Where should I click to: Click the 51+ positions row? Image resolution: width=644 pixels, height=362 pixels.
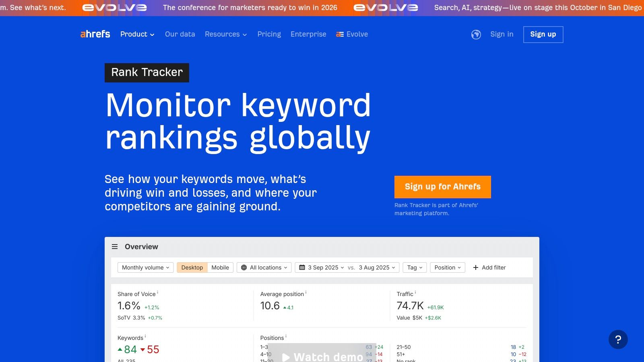pyautogui.click(x=461, y=354)
